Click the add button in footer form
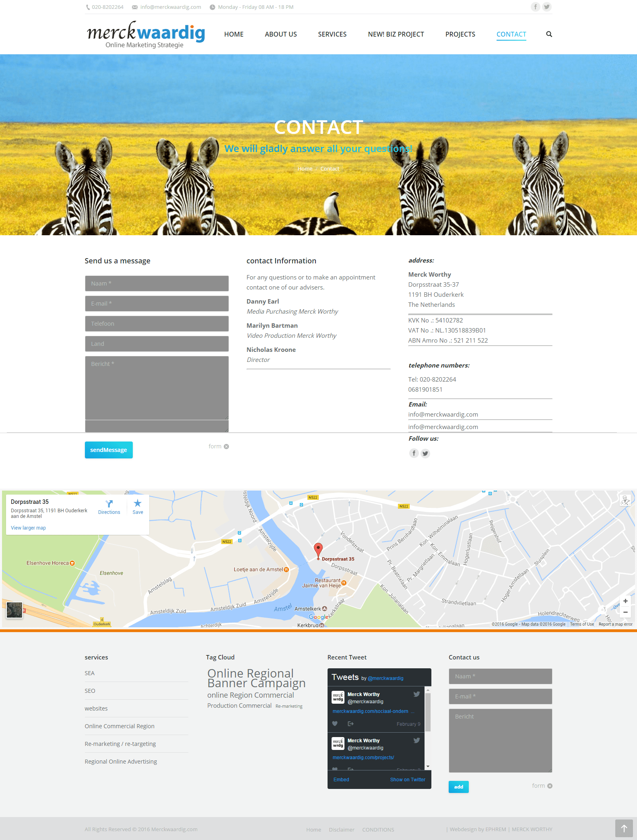 (458, 787)
